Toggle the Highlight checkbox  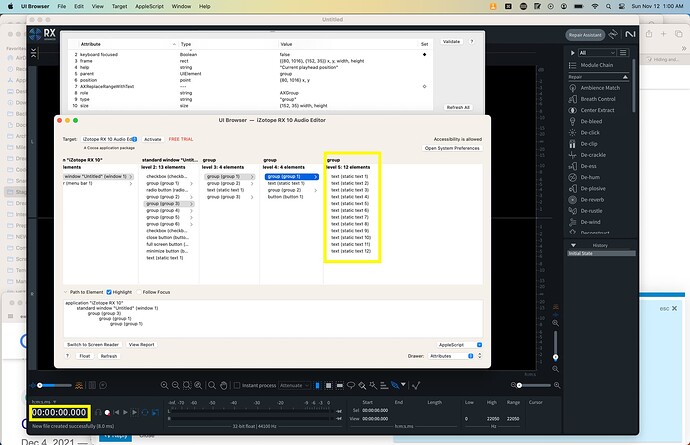[109, 292]
